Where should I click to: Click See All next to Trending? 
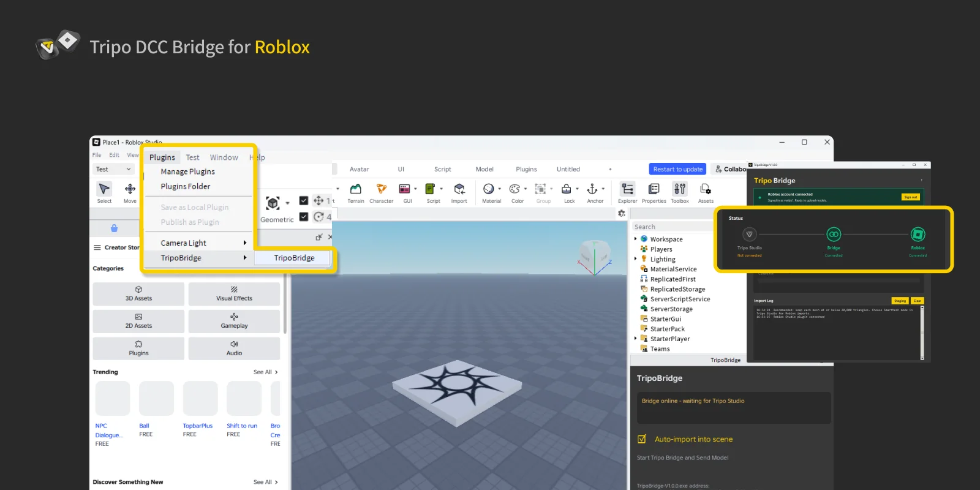pos(265,372)
